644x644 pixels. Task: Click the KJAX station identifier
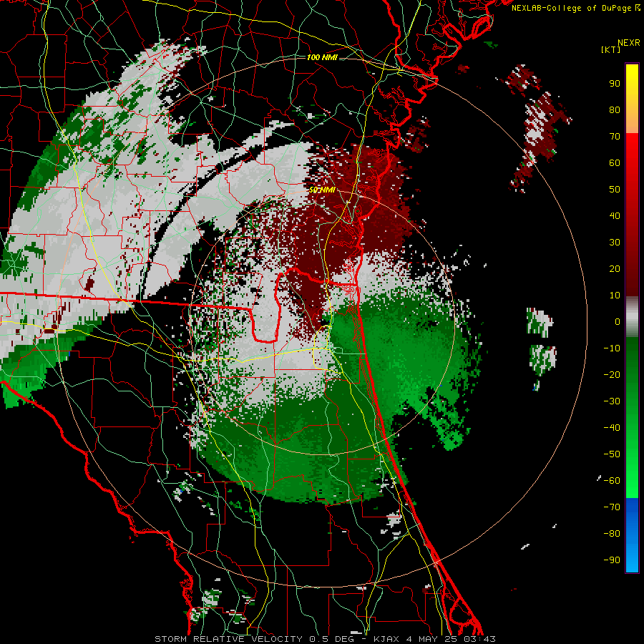(386, 639)
